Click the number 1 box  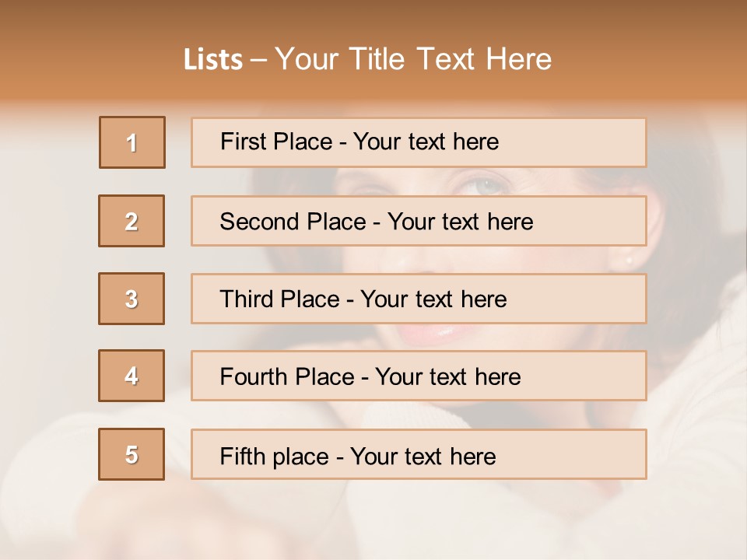point(132,142)
